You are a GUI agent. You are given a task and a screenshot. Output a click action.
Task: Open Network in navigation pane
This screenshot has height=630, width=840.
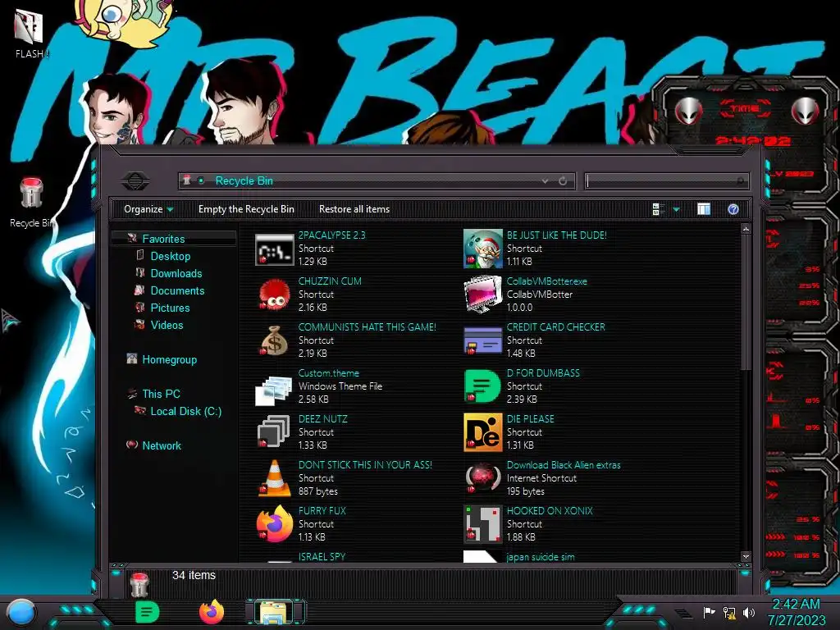(162, 445)
